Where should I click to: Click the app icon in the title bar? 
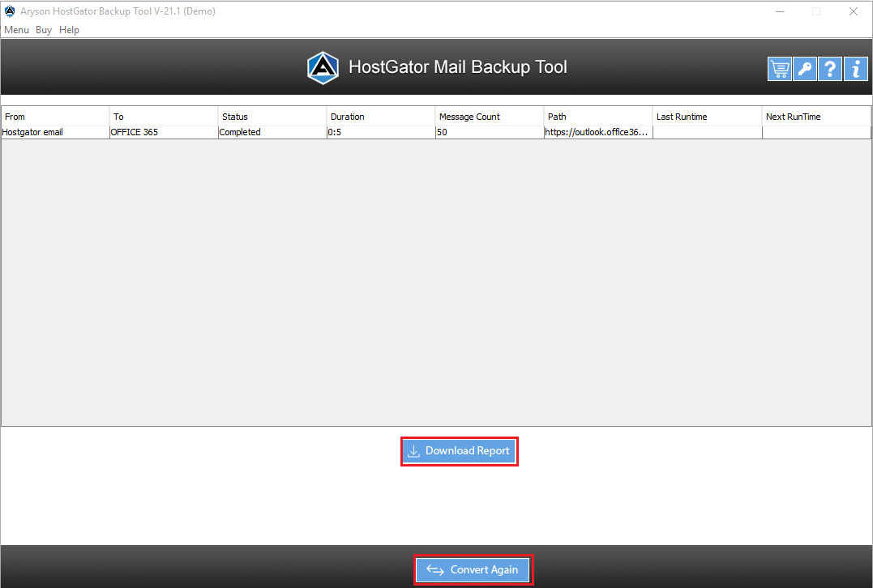coord(10,11)
